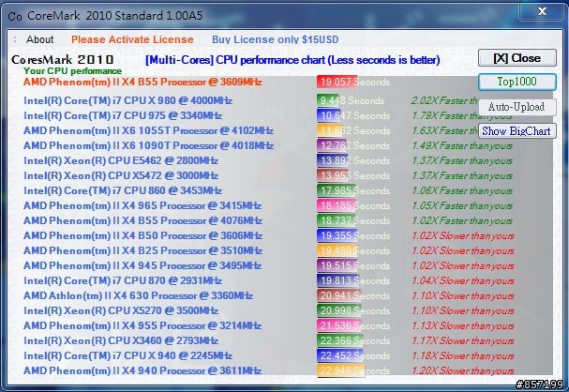The width and height of the screenshot is (569, 392).
Task: Click Buy License only $15USD
Action: click(x=275, y=39)
